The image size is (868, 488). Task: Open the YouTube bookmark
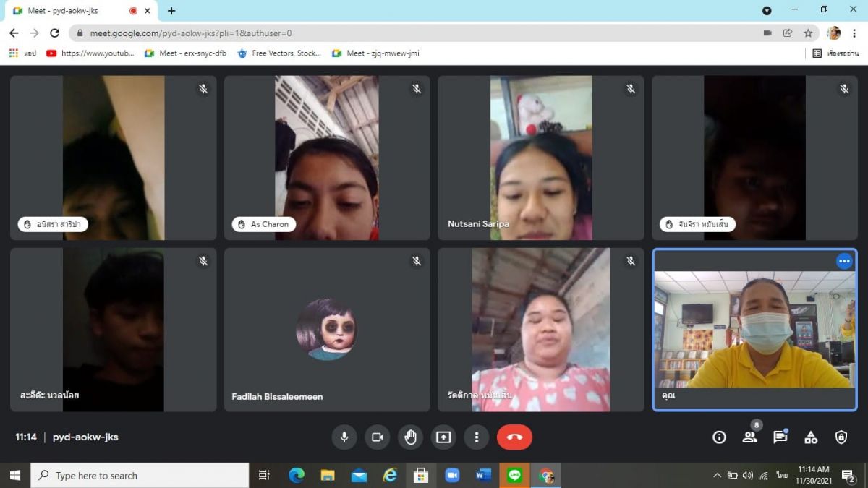click(x=90, y=53)
